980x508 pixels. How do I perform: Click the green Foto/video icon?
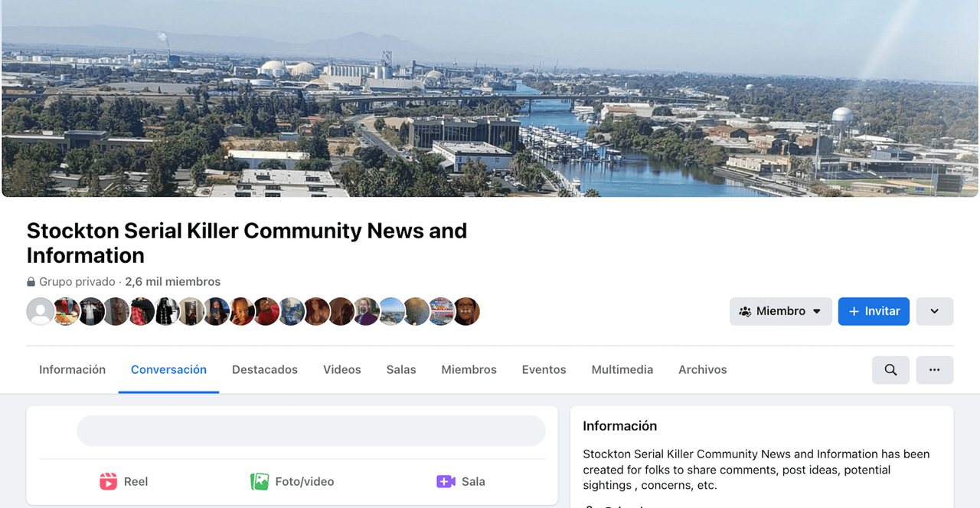[260, 481]
